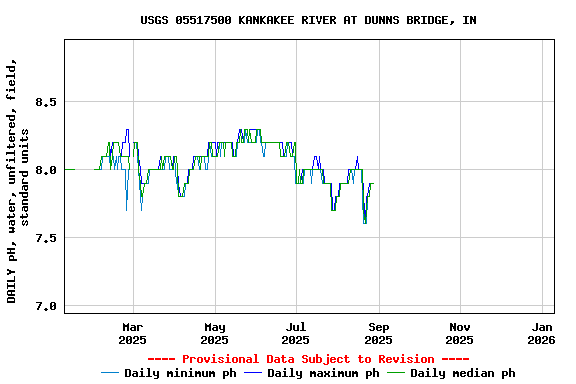Click the dark blue maximum ph legend line
Image resolution: width=576 pixels, height=384 pixels.
(253, 373)
